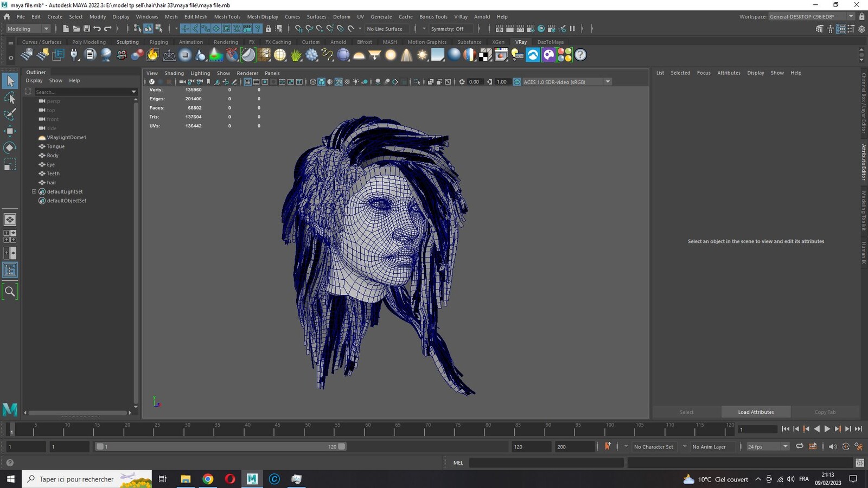The image size is (868, 488).
Task: Switch to the Sculpting shelf tab
Action: pos(127,42)
